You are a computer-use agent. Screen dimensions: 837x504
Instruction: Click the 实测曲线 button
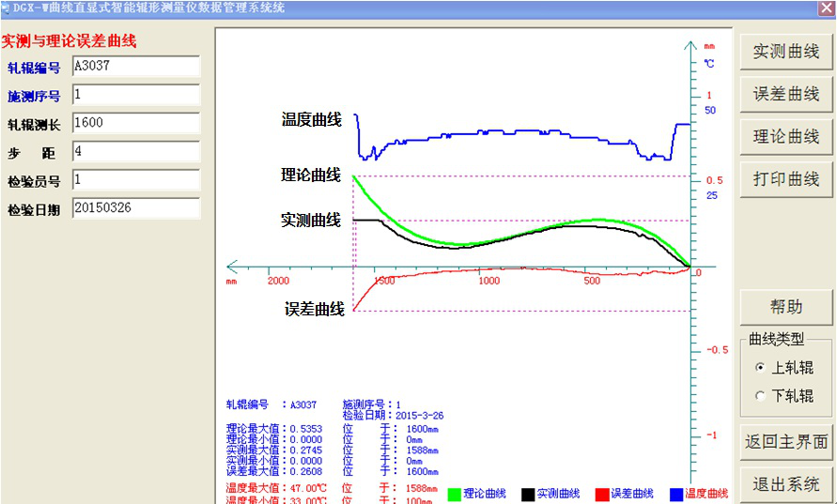[x=786, y=52]
